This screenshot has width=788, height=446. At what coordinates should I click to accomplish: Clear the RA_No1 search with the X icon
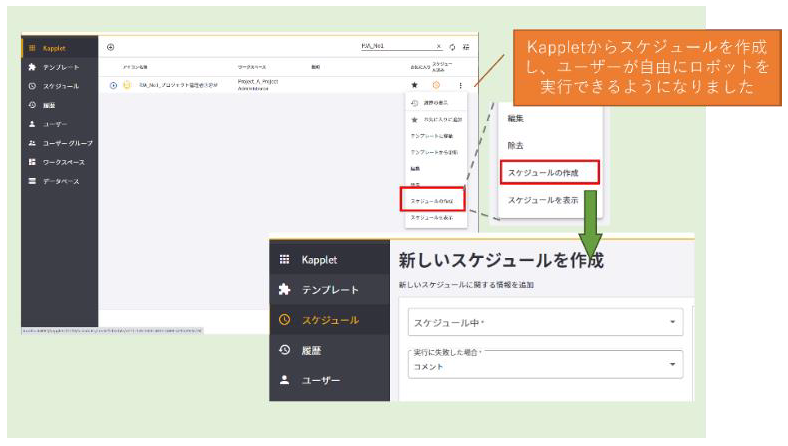pyautogui.click(x=439, y=46)
